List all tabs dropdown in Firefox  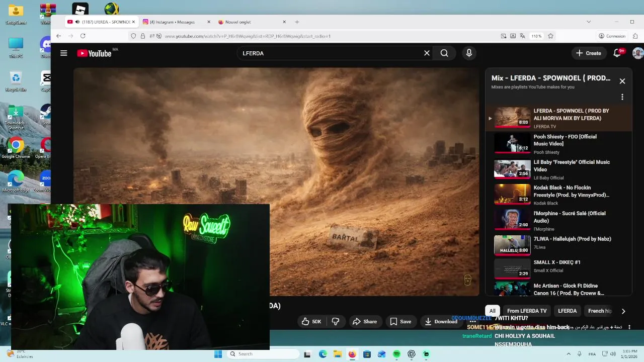coord(589,22)
